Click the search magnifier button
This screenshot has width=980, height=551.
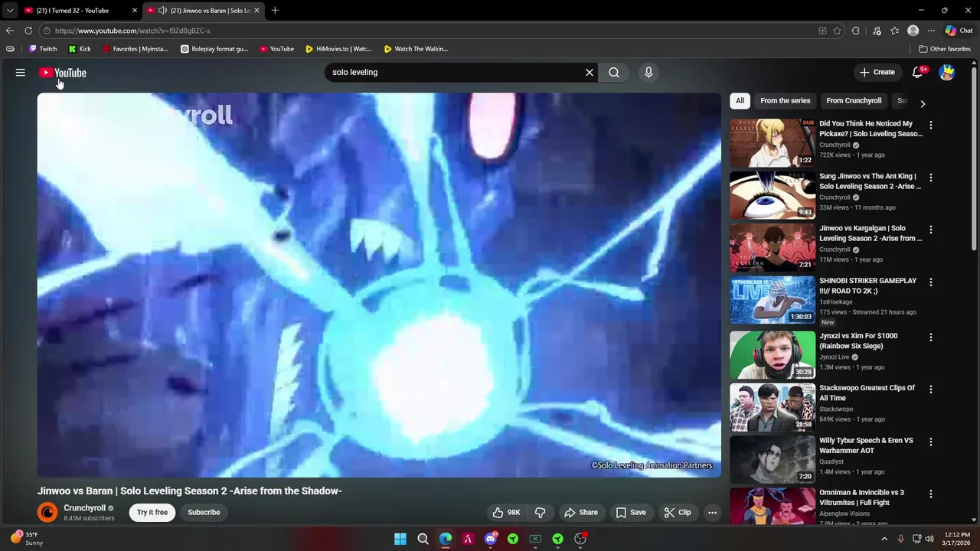(x=614, y=72)
